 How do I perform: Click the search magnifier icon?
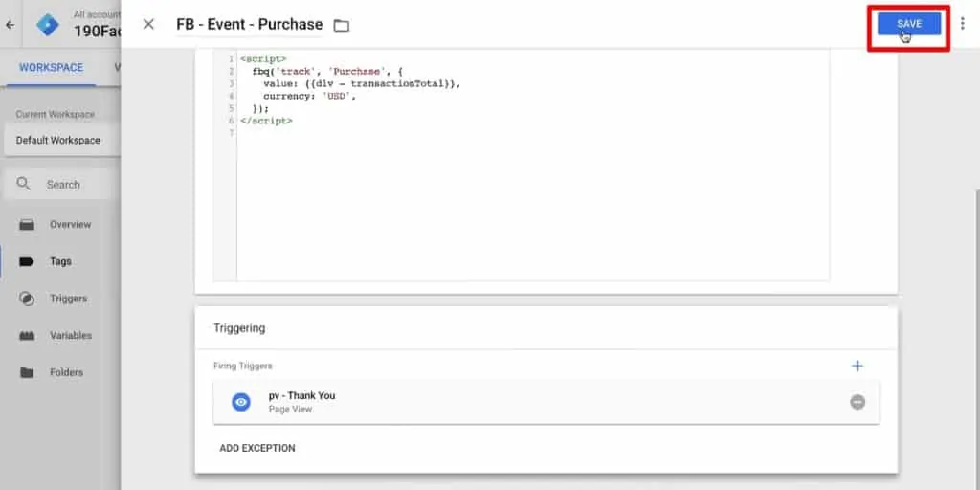point(24,184)
